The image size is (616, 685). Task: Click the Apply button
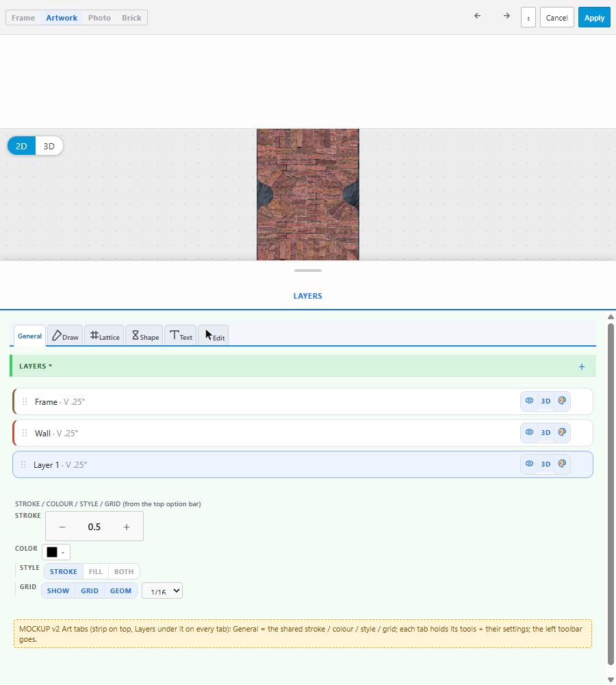point(594,18)
